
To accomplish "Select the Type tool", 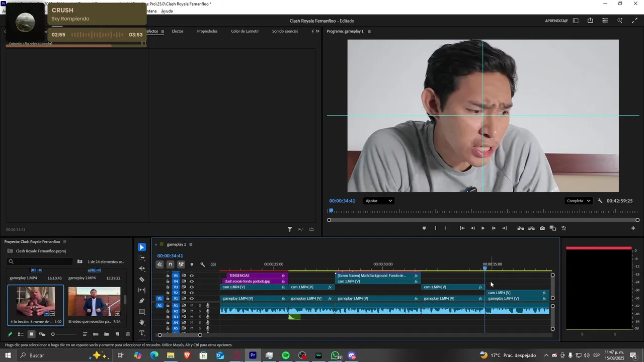I will point(142,333).
